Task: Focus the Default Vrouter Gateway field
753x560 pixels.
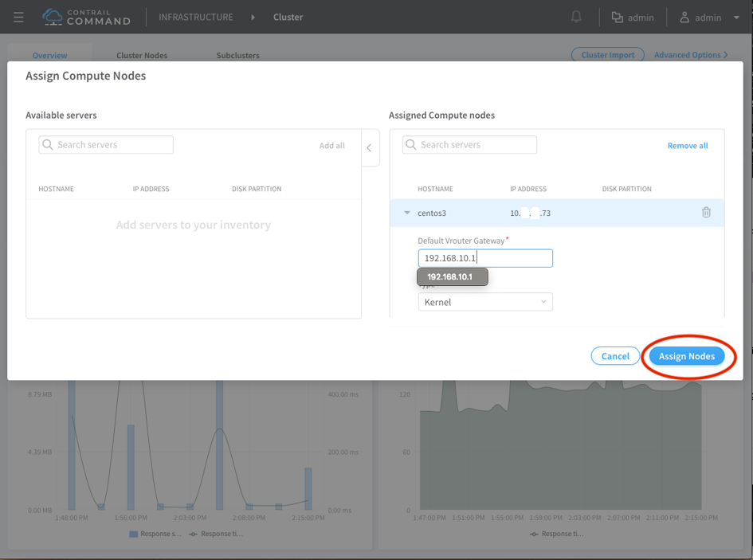Action: (484, 258)
